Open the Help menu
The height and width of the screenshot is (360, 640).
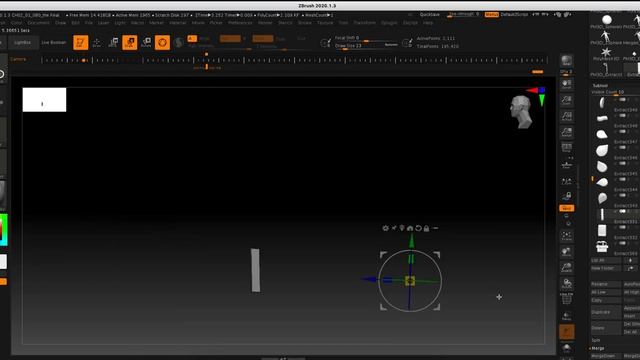pos(428,23)
